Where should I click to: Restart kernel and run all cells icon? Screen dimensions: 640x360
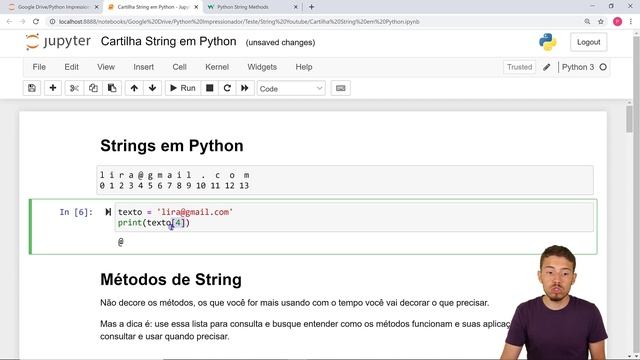coord(244,88)
